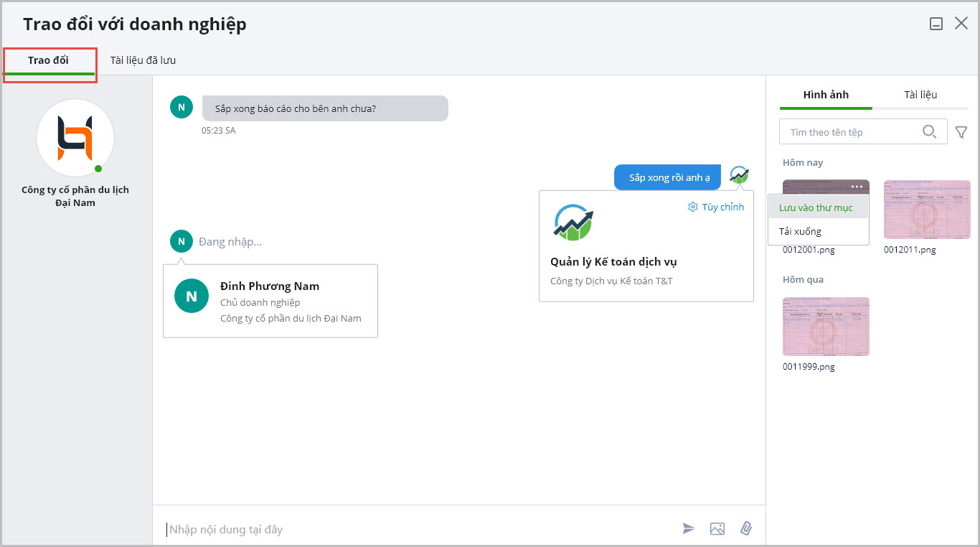Click the Tùy chỉnh link

click(x=722, y=207)
